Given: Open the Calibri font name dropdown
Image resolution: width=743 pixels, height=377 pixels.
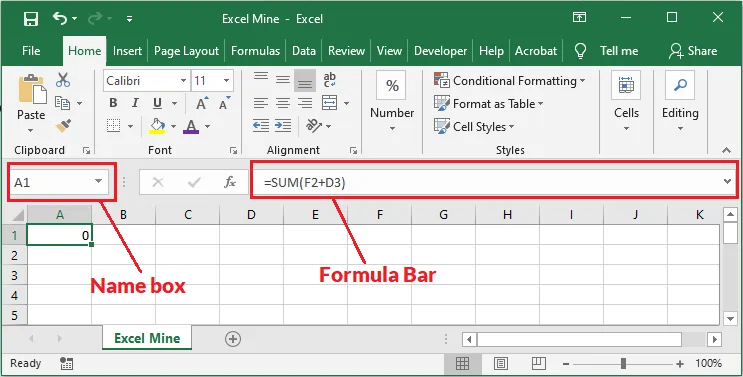Looking at the screenshot, I should coord(183,81).
